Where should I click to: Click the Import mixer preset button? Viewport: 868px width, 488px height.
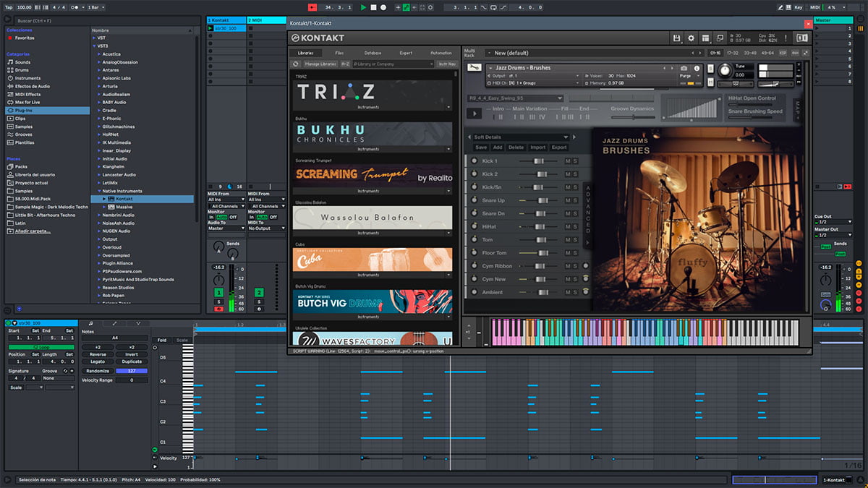[x=537, y=147]
